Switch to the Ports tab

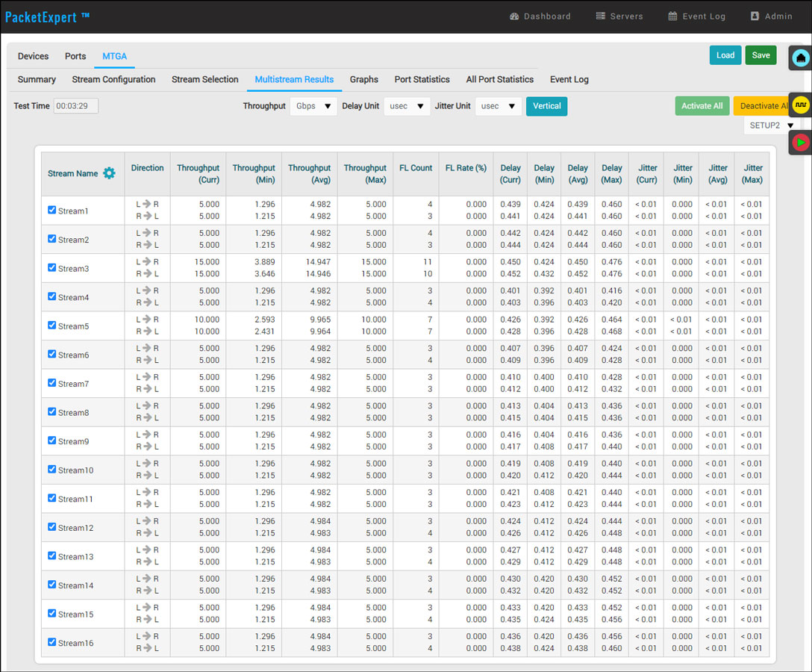(x=75, y=56)
